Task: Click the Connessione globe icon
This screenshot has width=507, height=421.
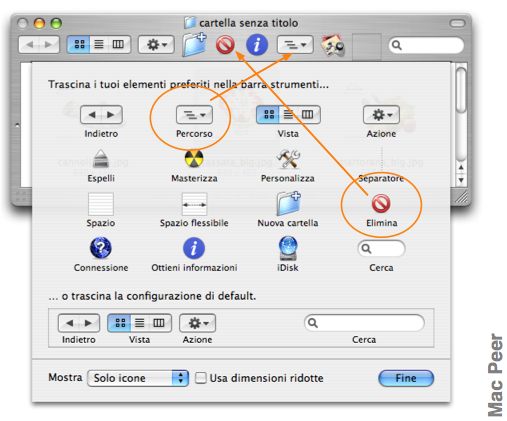Action: [101, 248]
